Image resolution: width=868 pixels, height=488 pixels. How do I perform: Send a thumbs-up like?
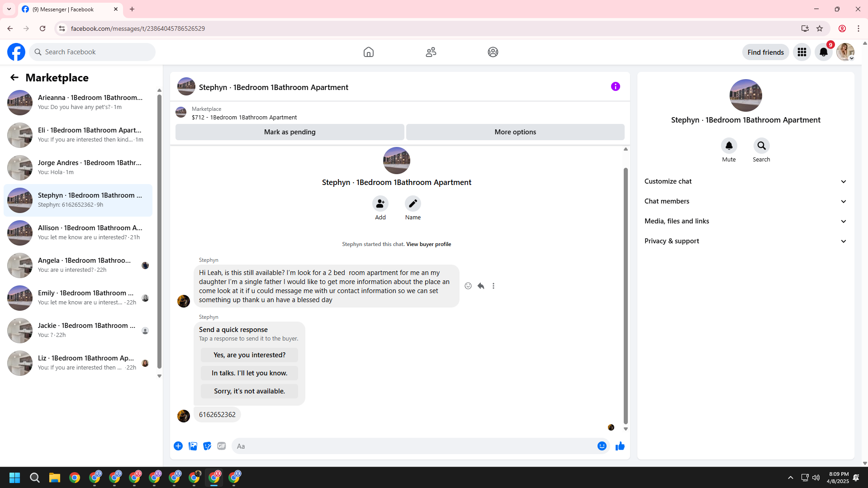point(620,446)
